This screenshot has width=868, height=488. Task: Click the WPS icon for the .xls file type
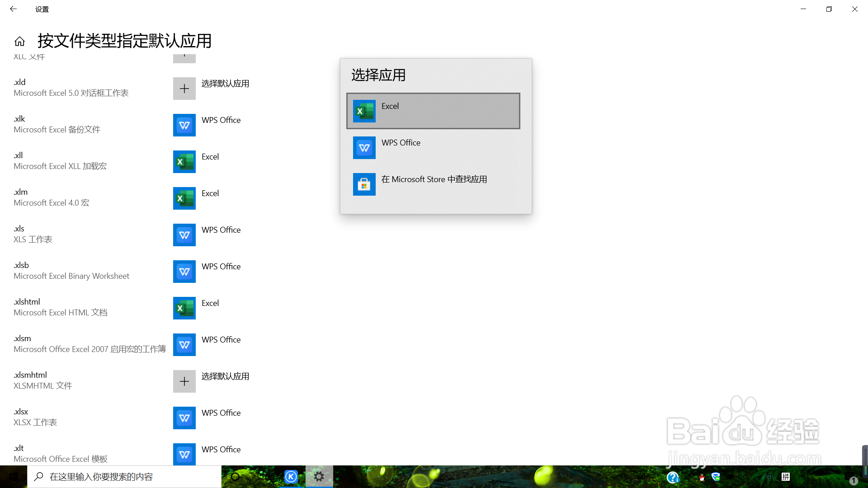pos(184,235)
